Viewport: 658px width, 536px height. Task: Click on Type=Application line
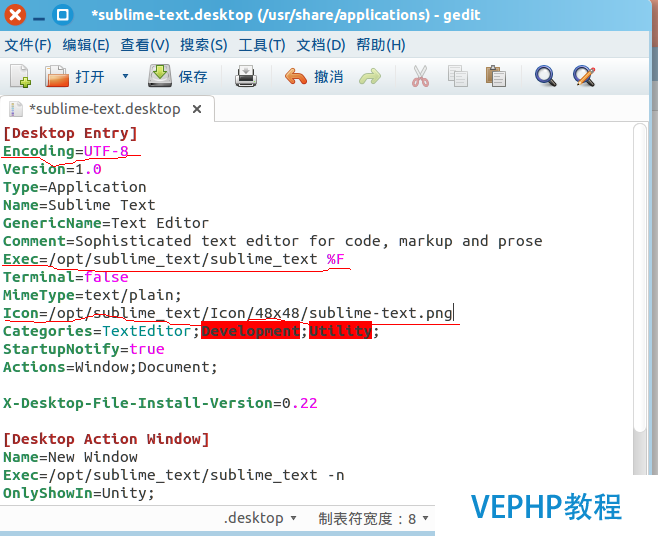[x=75, y=187]
